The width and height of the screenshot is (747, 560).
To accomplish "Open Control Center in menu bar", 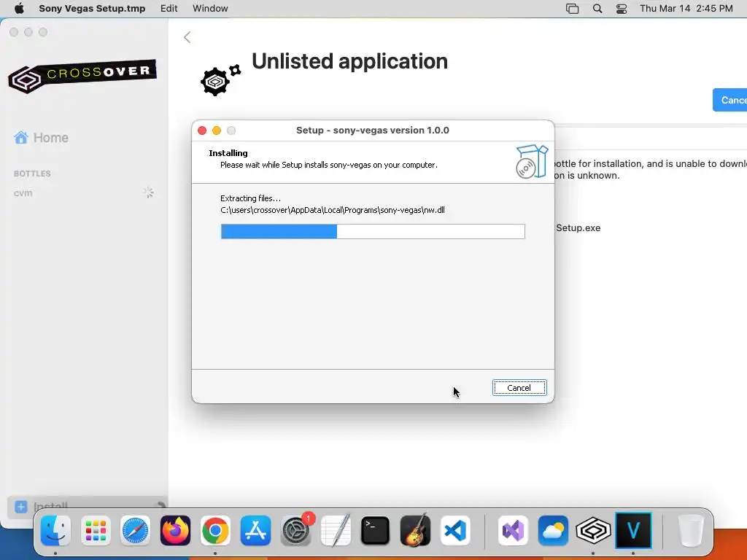I will click(622, 9).
